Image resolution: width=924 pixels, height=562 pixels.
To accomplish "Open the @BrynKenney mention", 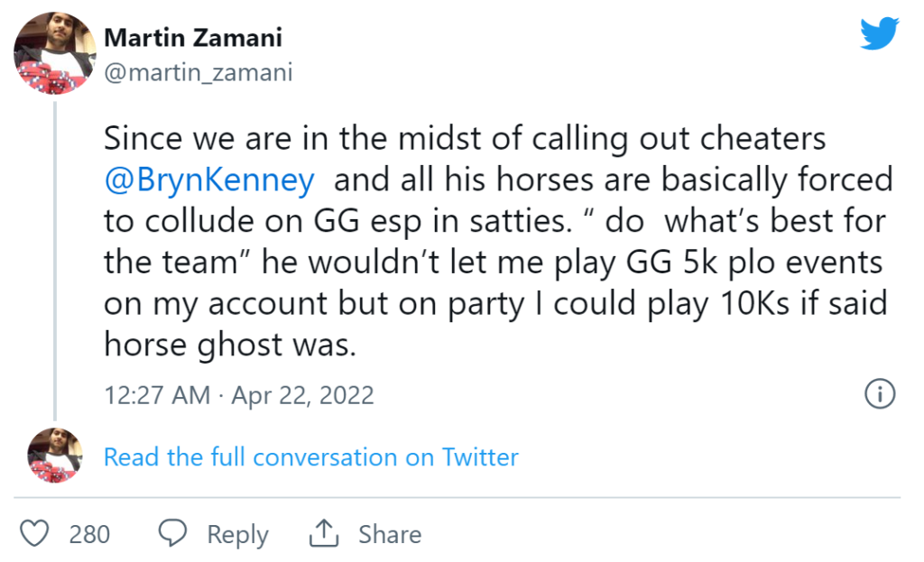I will pos(209,180).
